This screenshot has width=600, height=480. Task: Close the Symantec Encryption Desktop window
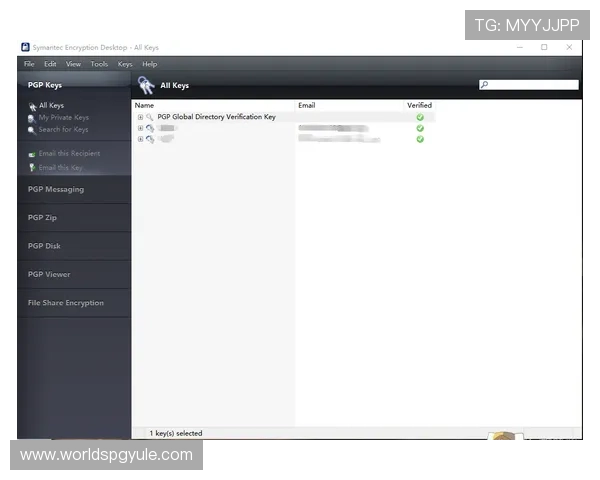(569, 47)
